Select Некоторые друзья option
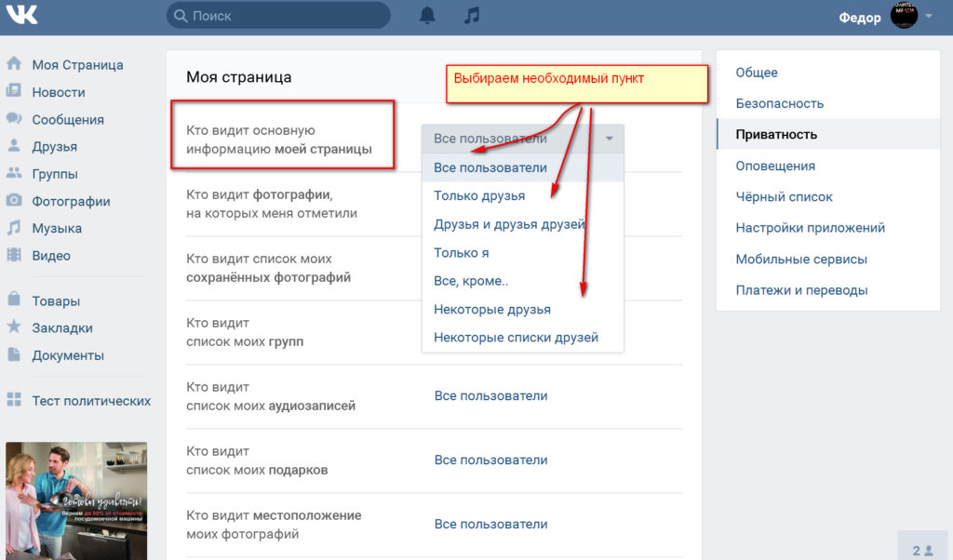The height and width of the screenshot is (560, 953). 523,309
